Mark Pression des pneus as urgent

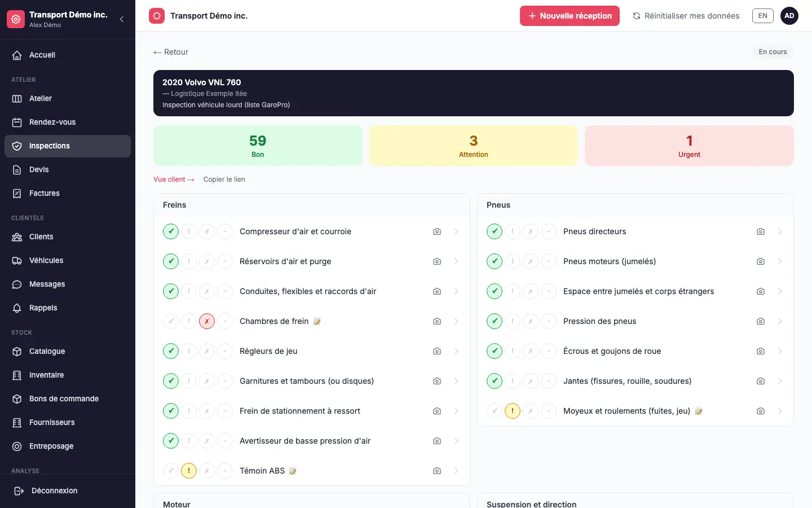tap(531, 321)
